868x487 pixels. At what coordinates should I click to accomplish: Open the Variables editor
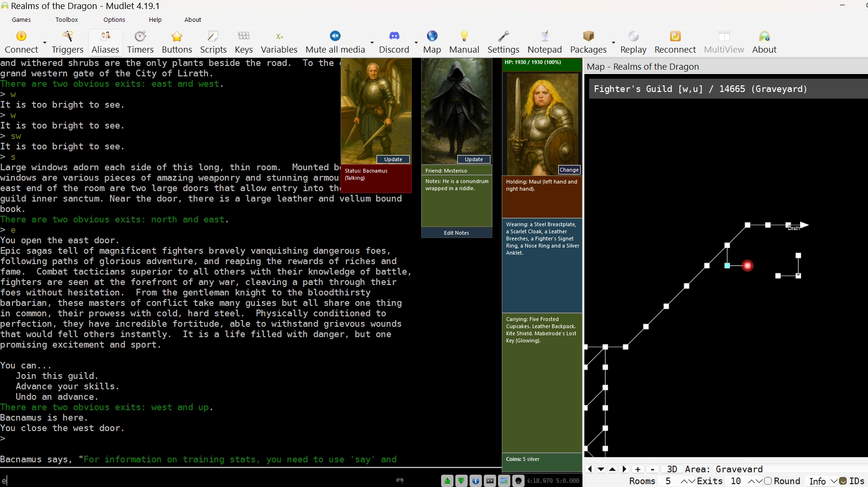pos(279,42)
